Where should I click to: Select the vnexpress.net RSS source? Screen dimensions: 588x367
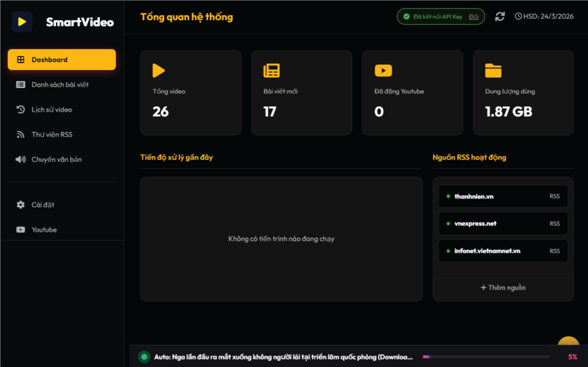coord(503,223)
